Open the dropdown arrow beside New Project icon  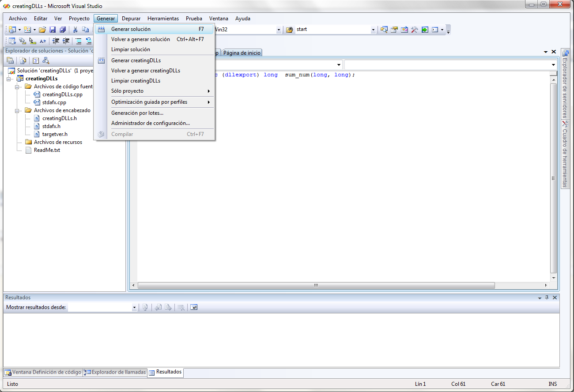point(19,30)
